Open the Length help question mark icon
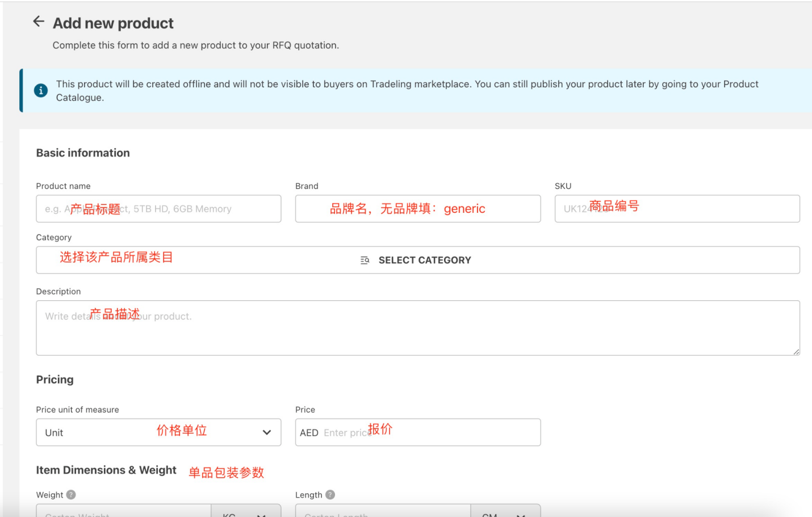Viewport: 812px width, 517px height. (x=330, y=494)
